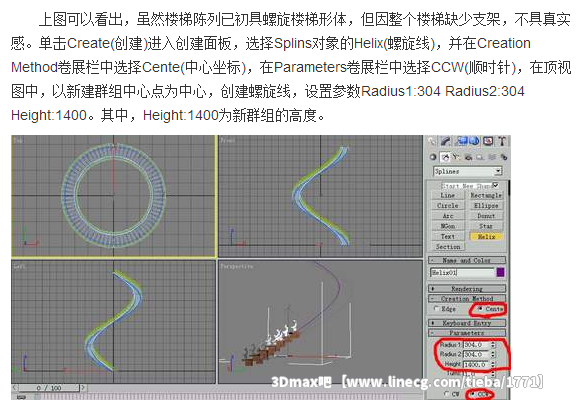Select the Shapes category icon
583x401 pixels.
pyautogui.click(x=445, y=157)
